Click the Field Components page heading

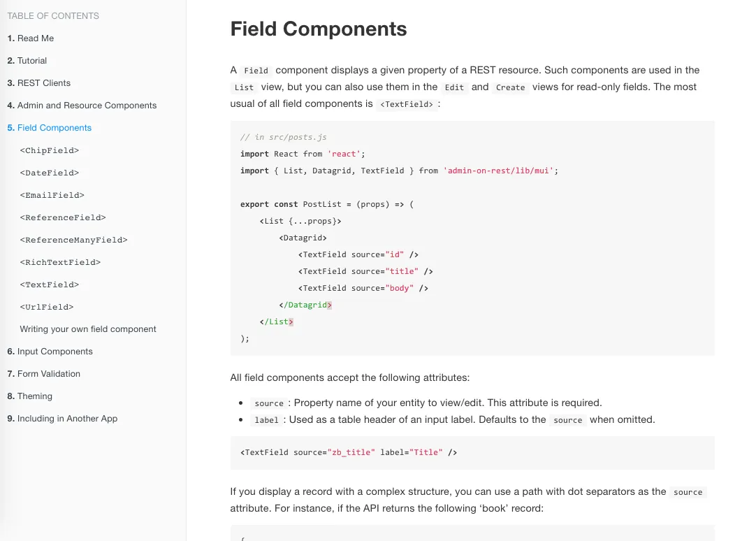(319, 29)
